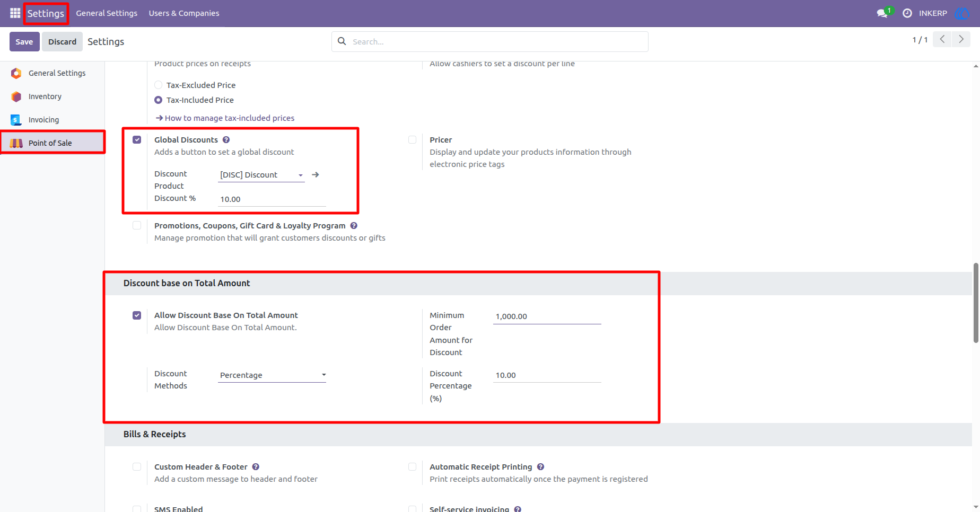980x512 pixels.
Task: Click the Save button
Action: [24, 41]
